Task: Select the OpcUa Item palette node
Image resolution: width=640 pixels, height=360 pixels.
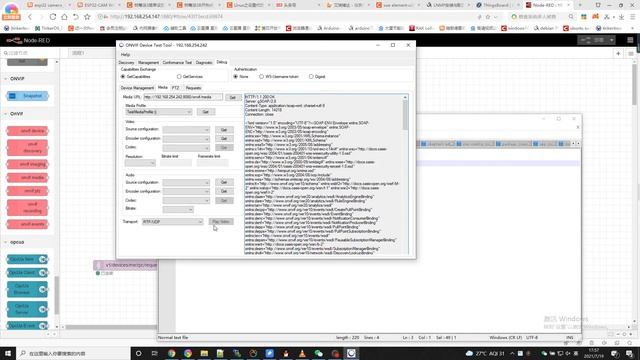Action: [28, 259]
